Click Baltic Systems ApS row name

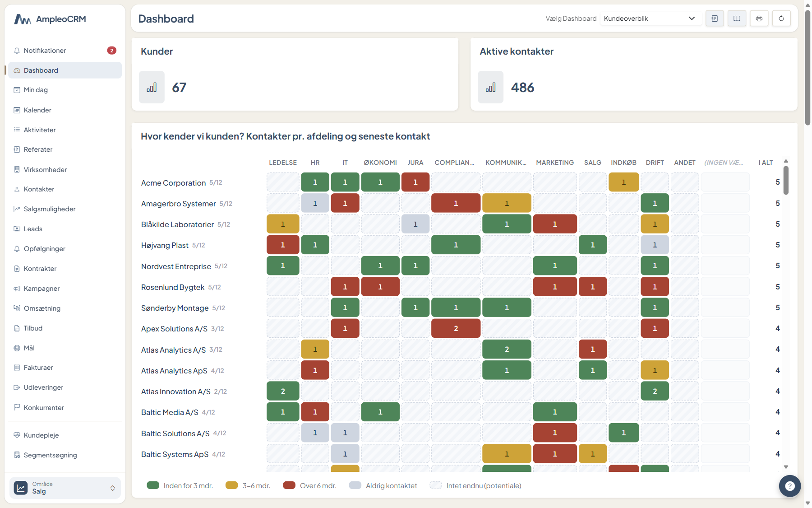pyautogui.click(x=175, y=454)
